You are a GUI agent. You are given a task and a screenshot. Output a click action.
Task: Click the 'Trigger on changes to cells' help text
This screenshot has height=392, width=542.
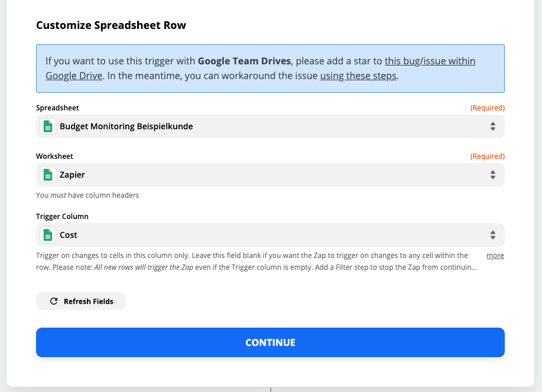point(257,262)
